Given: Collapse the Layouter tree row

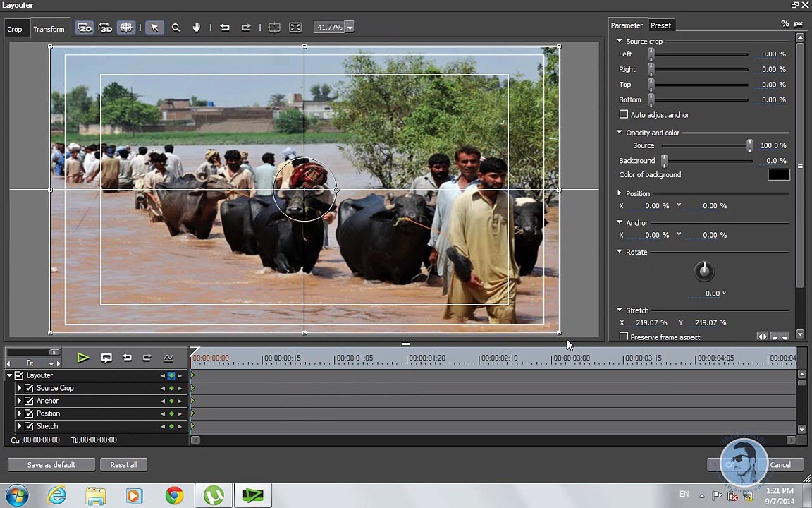Looking at the screenshot, I should click(x=9, y=375).
